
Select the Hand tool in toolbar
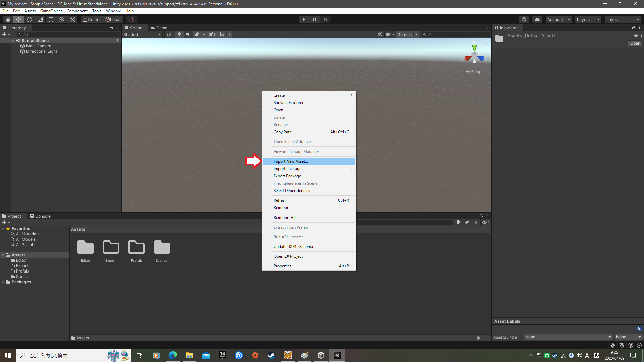8,19
